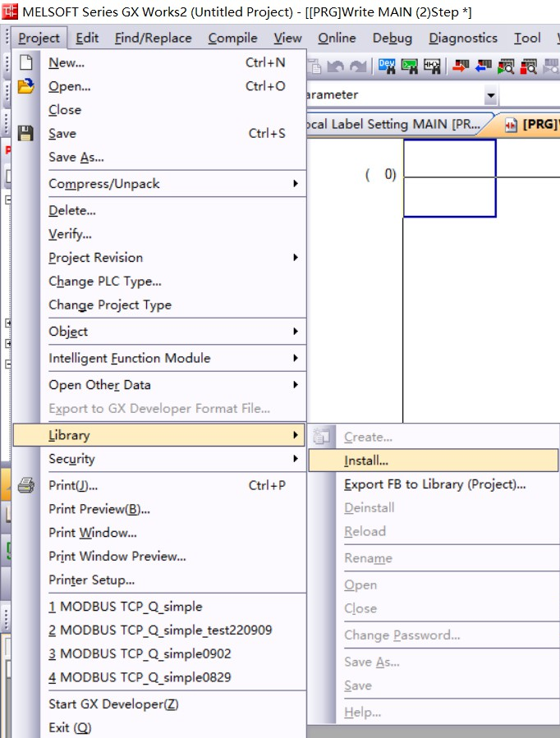Viewport: 560px width, 738px height.
Task: Choose Export FB to Library (Project)...
Action: pyautogui.click(x=433, y=484)
